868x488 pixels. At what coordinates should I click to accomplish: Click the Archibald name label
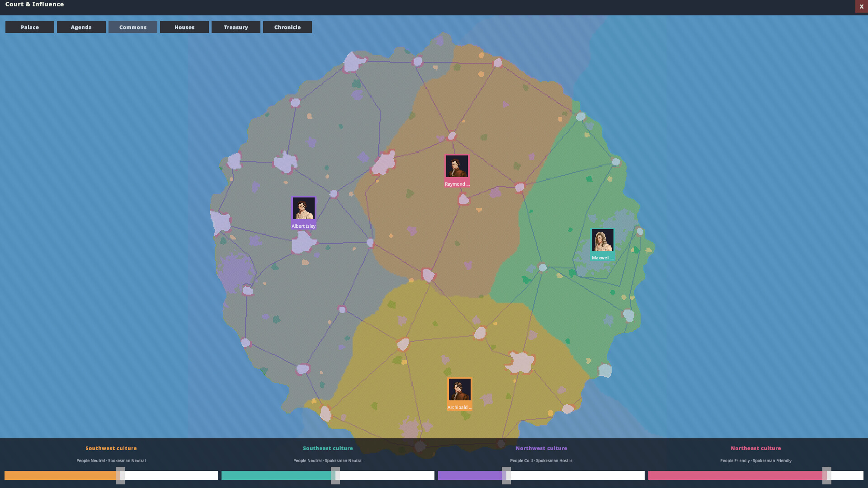point(459,407)
